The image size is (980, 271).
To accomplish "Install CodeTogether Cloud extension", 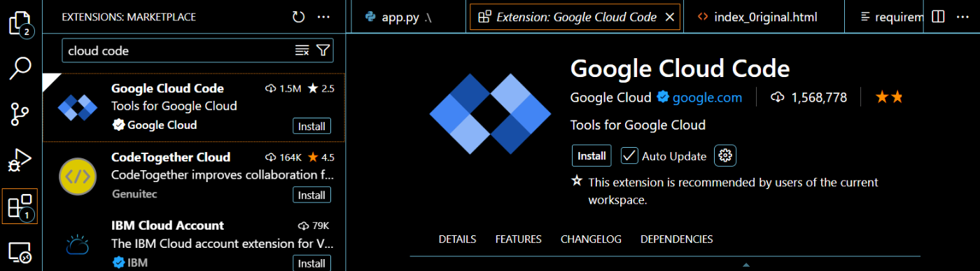I will pos(311,195).
